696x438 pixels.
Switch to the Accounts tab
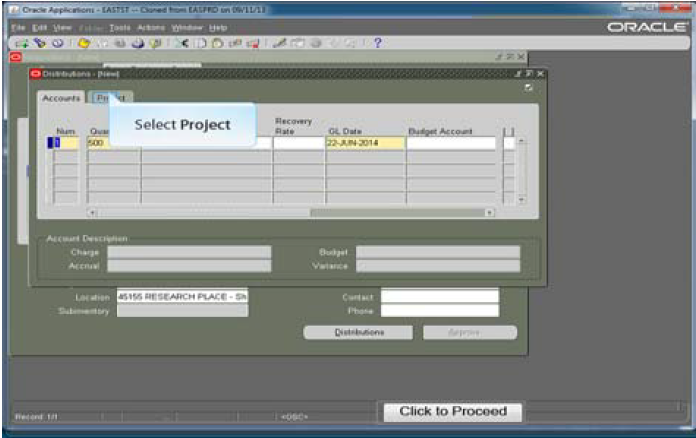[61, 98]
